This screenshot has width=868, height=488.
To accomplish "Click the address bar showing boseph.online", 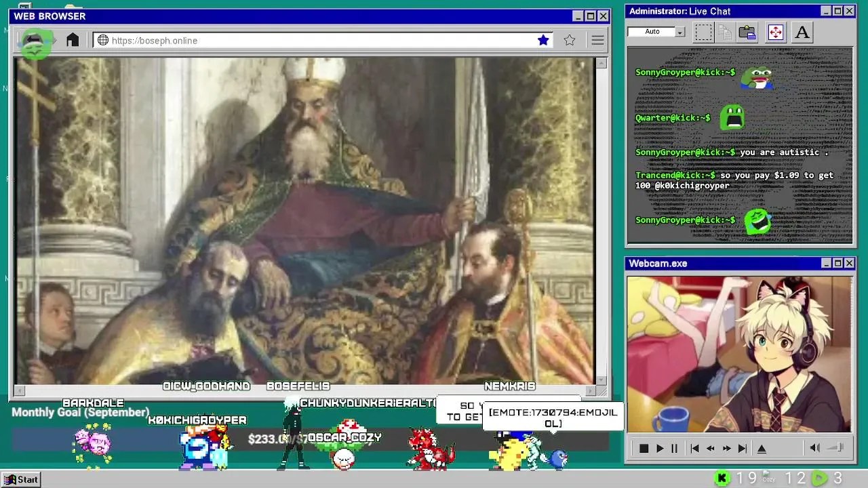I will coord(323,40).
